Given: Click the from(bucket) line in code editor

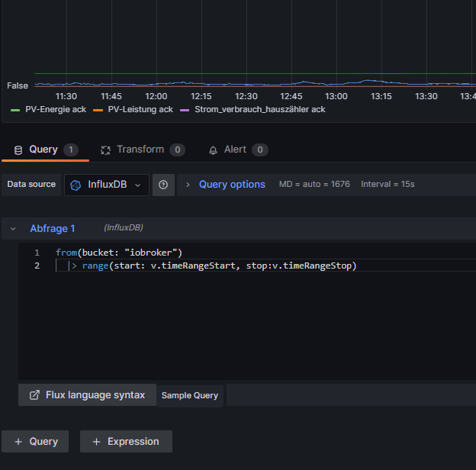Looking at the screenshot, I should click(119, 253).
